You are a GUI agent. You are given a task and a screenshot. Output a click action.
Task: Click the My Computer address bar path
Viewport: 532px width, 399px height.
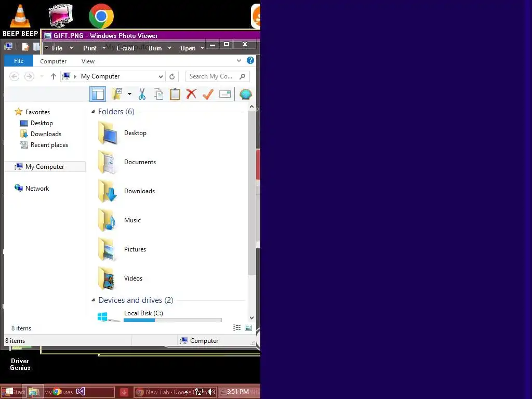[100, 76]
